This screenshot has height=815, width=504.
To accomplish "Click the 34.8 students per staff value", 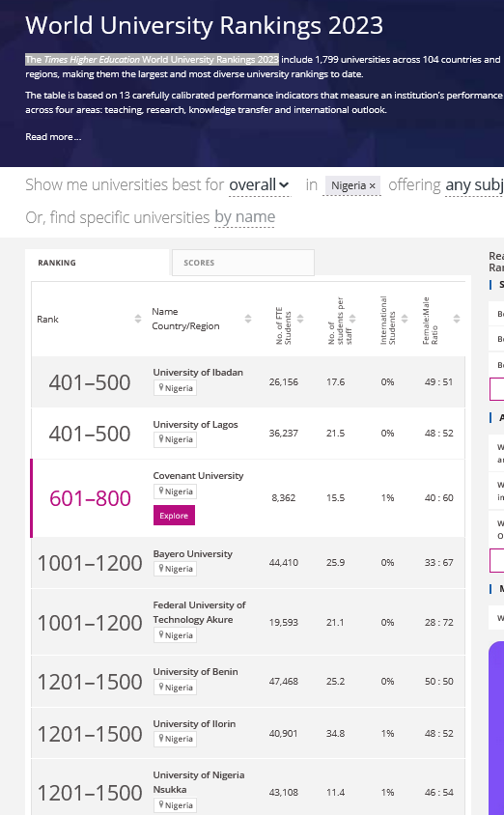I will (336, 733).
